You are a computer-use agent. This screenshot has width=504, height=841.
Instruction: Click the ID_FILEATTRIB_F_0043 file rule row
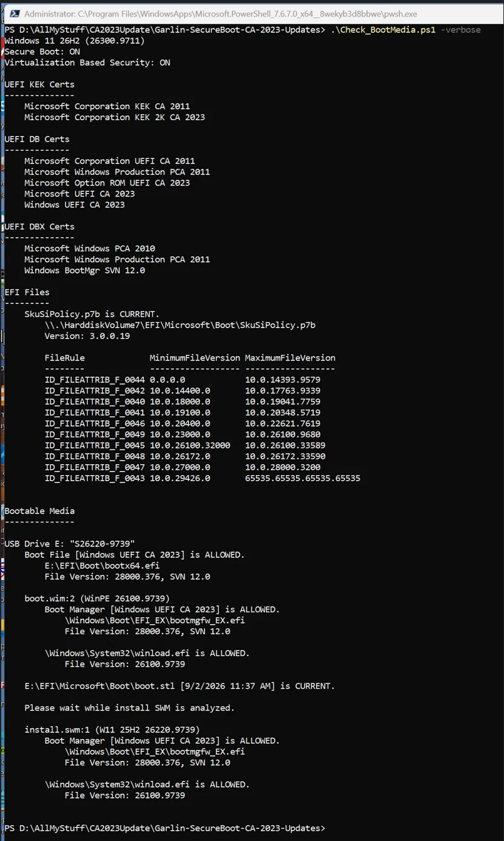[203, 478]
